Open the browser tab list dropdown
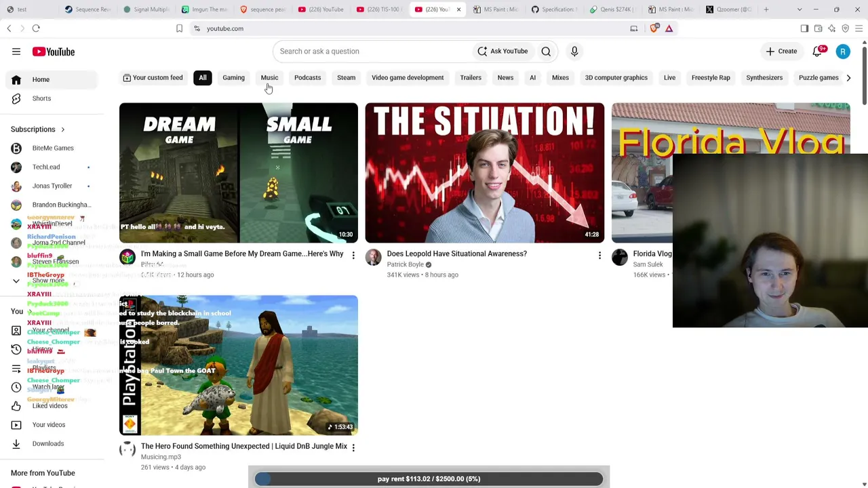The width and height of the screenshot is (868, 488). (800, 9)
